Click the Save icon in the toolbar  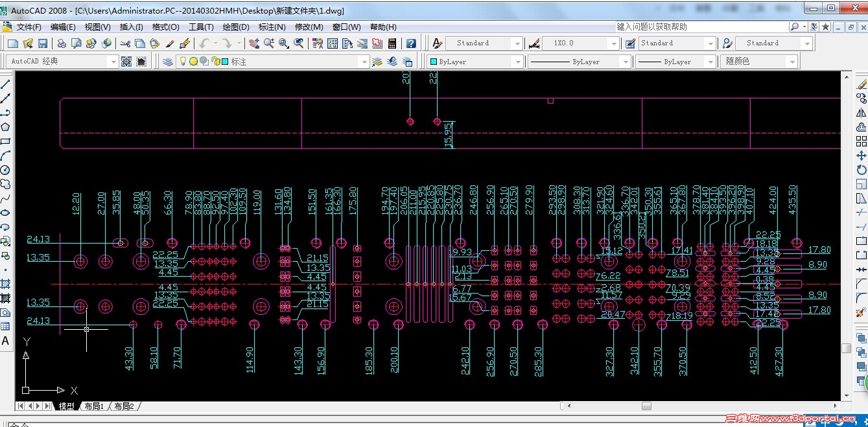(43, 43)
